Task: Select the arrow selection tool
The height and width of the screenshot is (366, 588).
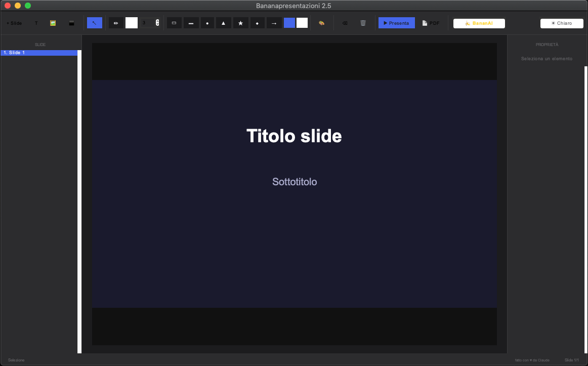Action: [x=95, y=23]
